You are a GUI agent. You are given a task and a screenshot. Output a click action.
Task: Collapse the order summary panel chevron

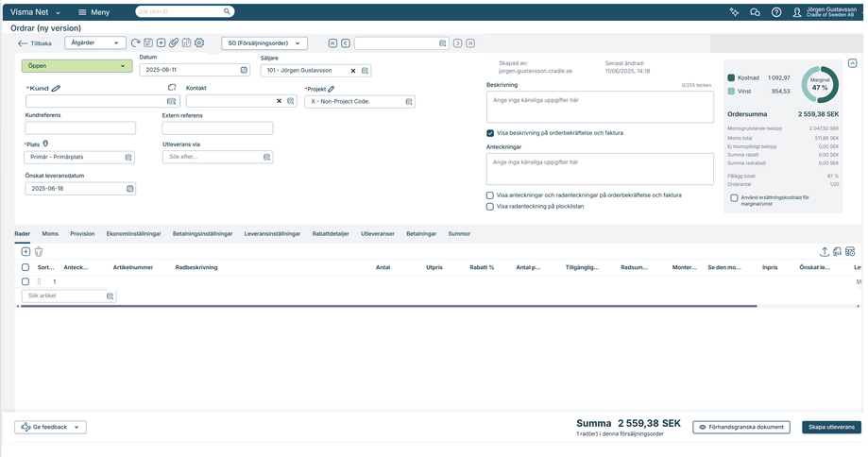tap(853, 63)
